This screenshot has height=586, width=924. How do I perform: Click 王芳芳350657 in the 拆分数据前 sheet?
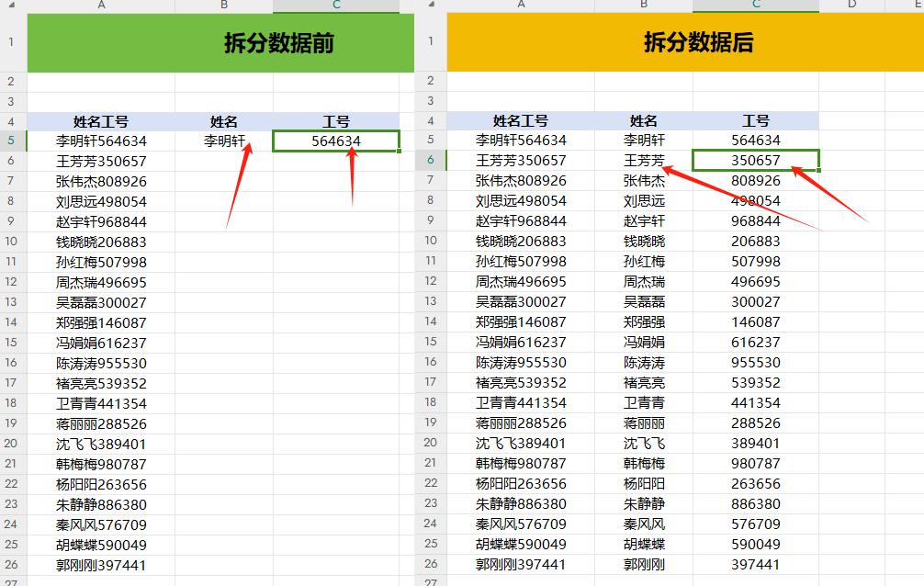click(101, 161)
